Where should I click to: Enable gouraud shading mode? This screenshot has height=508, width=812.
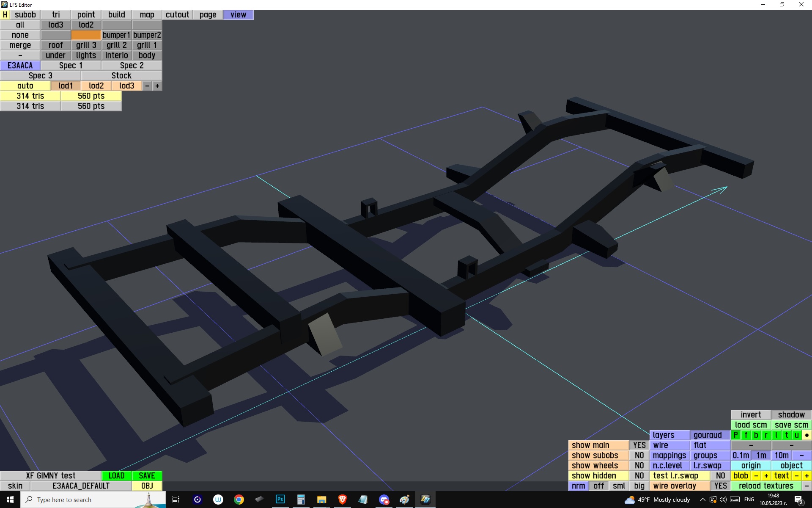tap(708, 435)
